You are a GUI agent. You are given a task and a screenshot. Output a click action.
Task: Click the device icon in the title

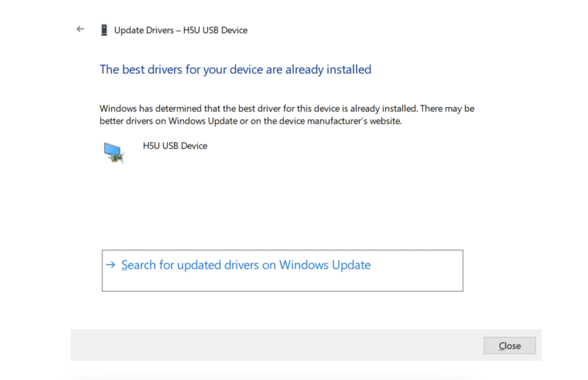coord(104,30)
